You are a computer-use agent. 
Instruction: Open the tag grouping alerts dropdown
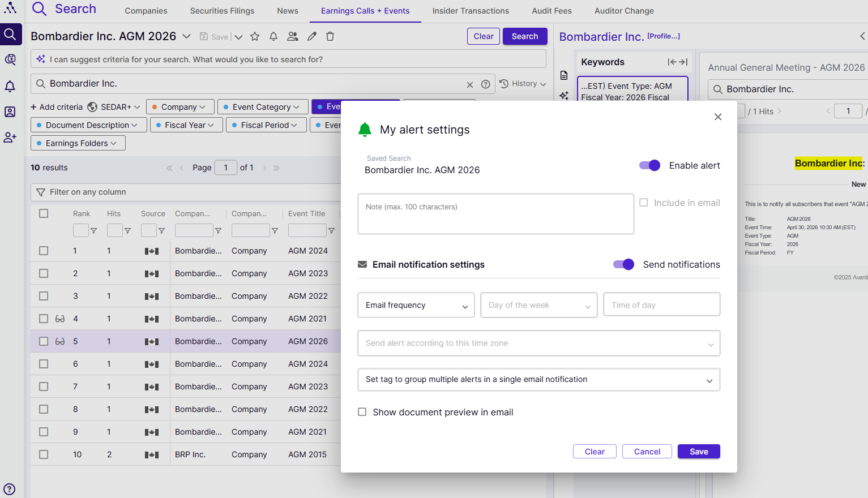coord(539,380)
